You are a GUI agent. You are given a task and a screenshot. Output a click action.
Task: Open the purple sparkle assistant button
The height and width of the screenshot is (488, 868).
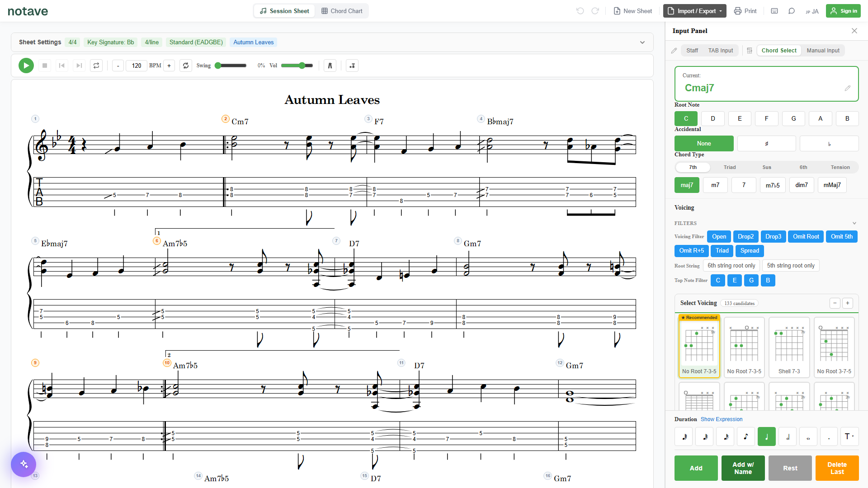click(24, 464)
